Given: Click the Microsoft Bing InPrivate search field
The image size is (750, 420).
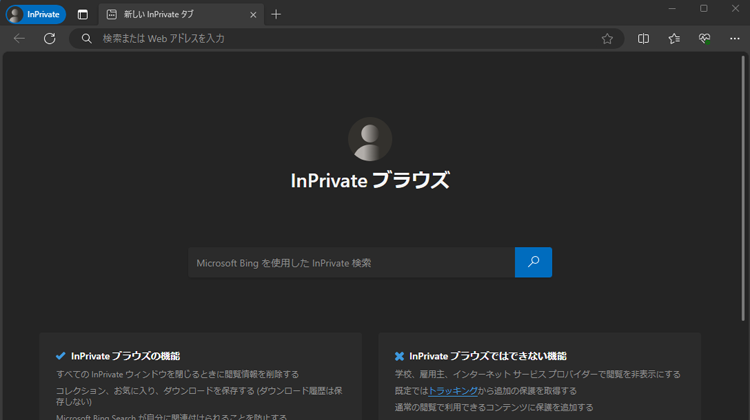Looking at the screenshot, I should point(352,263).
